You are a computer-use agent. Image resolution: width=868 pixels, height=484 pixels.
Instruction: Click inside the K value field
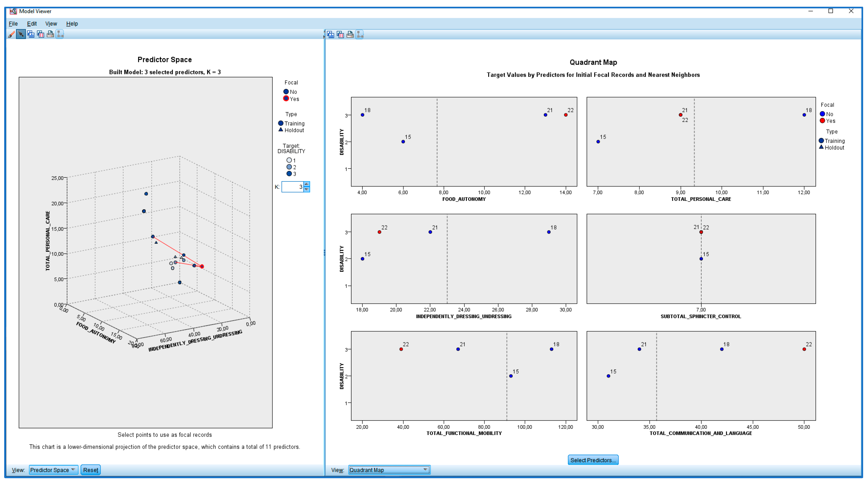pyautogui.click(x=292, y=187)
